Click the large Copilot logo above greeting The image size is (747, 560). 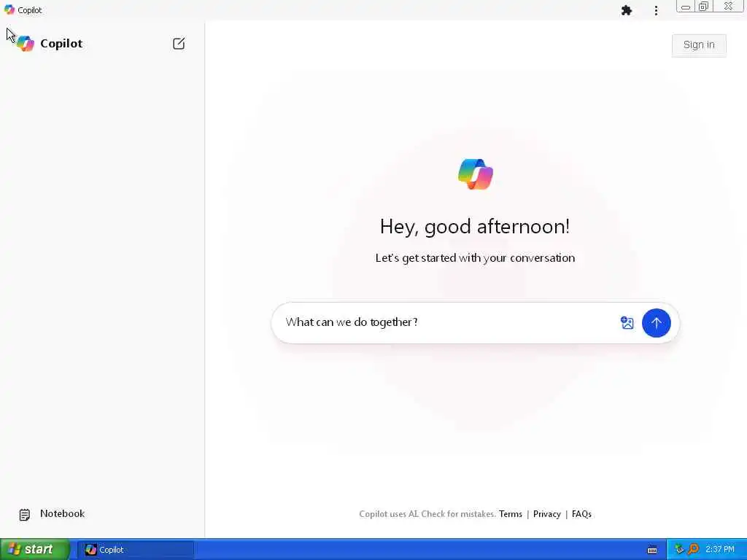[476, 174]
